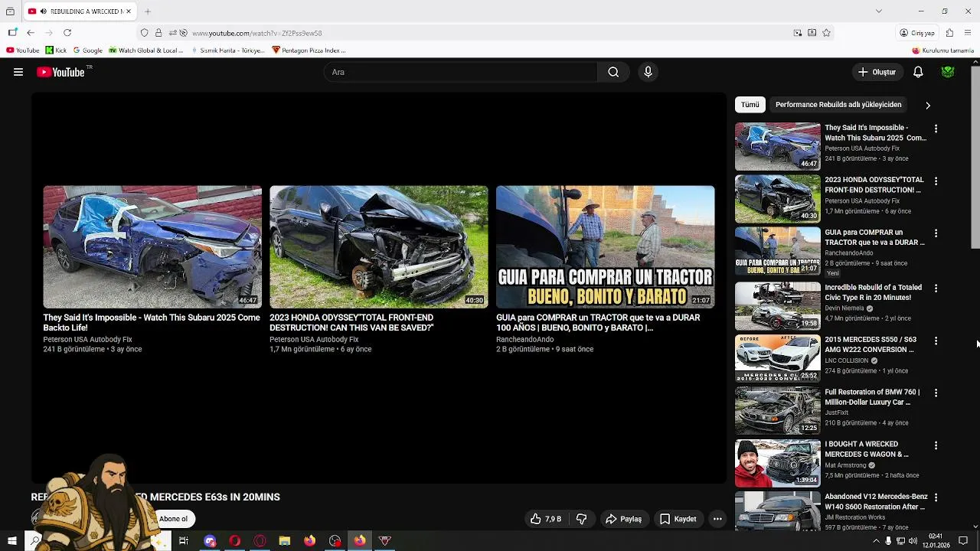The width and height of the screenshot is (980, 551).
Task: View site information padlock icon
Action: [x=158, y=33]
